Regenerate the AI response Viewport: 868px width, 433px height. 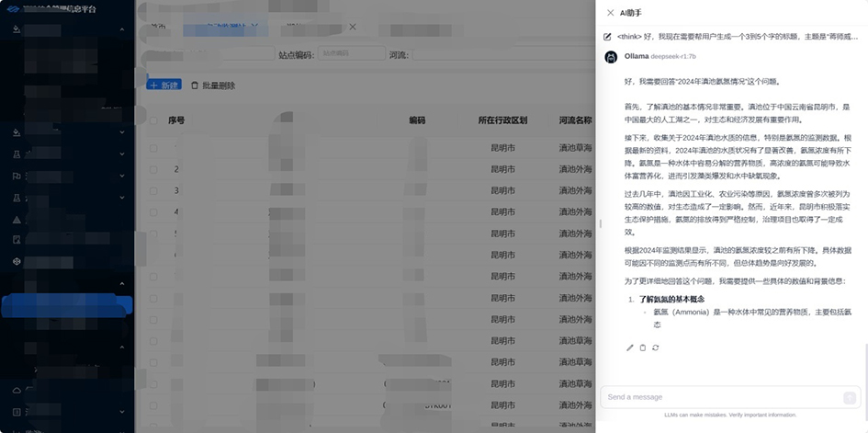click(656, 348)
